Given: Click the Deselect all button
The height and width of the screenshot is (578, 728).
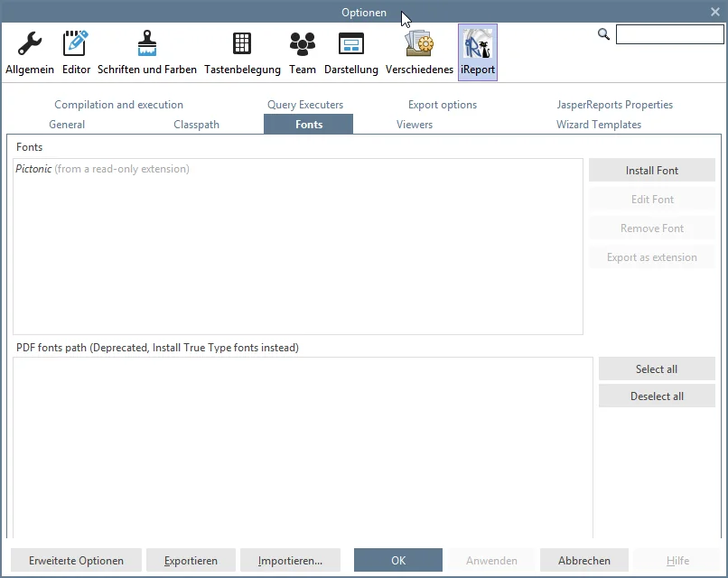Looking at the screenshot, I should (657, 396).
